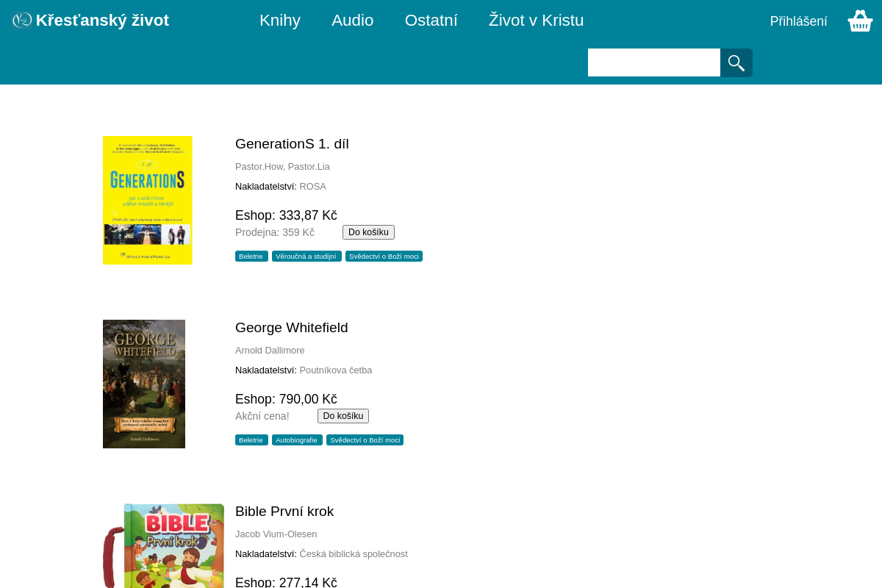Open the Audio menu
The width and height of the screenshot is (882, 588).
tap(353, 21)
